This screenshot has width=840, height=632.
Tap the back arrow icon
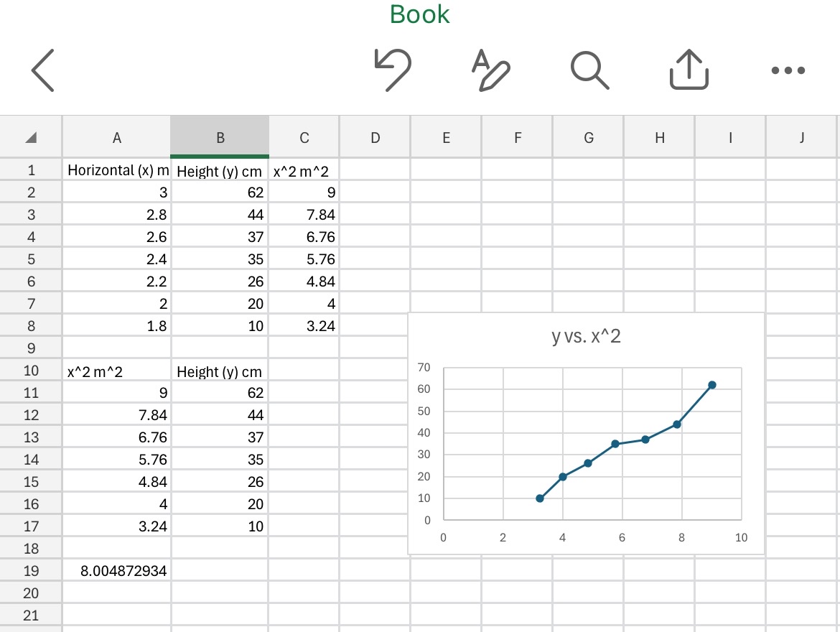(x=43, y=70)
